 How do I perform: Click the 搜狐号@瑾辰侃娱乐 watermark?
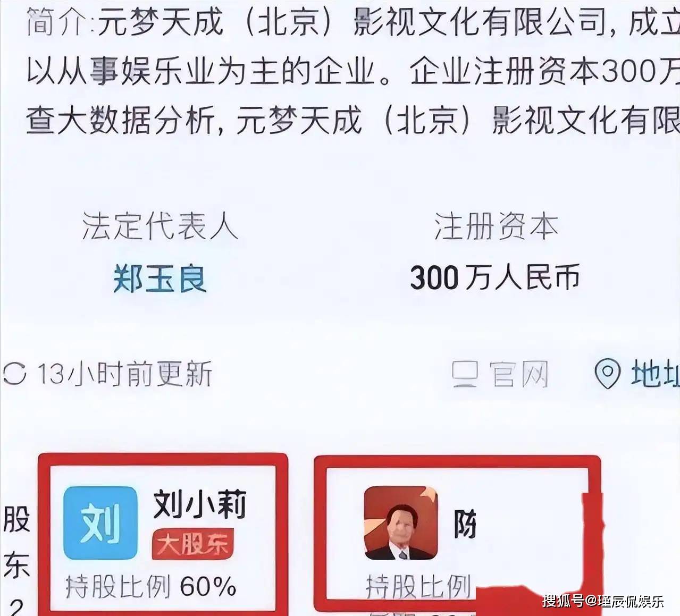click(x=603, y=601)
